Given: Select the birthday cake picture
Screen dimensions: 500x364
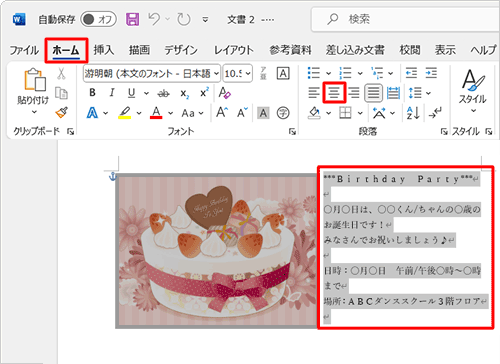Looking at the screenshot, I should click(217, 251).
